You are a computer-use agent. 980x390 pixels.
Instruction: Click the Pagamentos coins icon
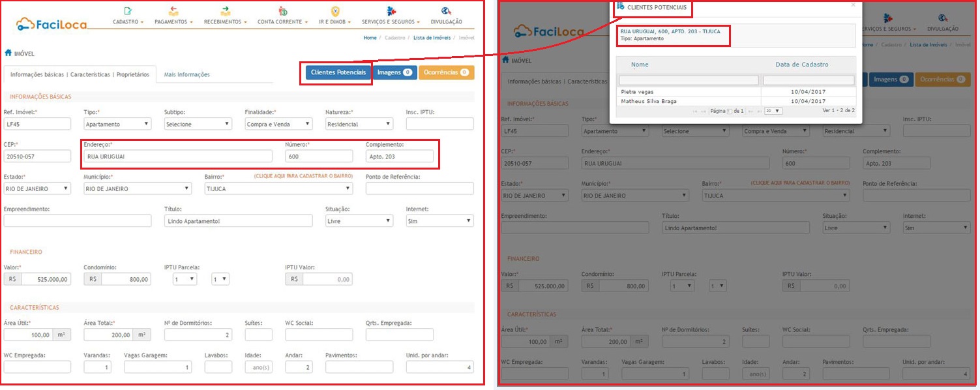[173, 11]
